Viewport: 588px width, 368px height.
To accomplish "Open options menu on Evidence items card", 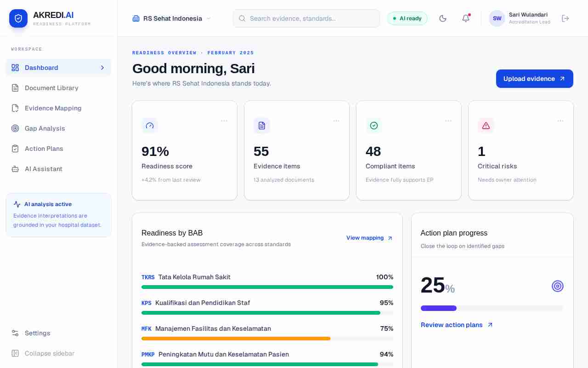I will click(x=336, y=121).
